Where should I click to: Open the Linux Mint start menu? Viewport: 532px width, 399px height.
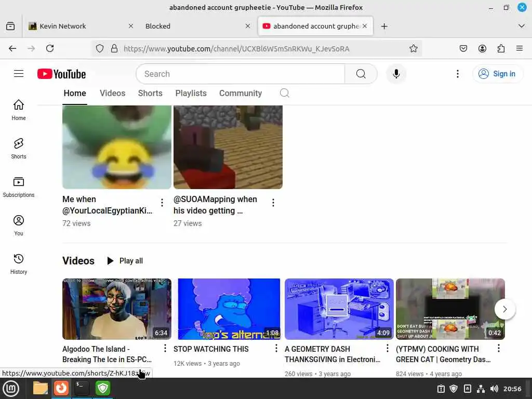tap(11, 388)
